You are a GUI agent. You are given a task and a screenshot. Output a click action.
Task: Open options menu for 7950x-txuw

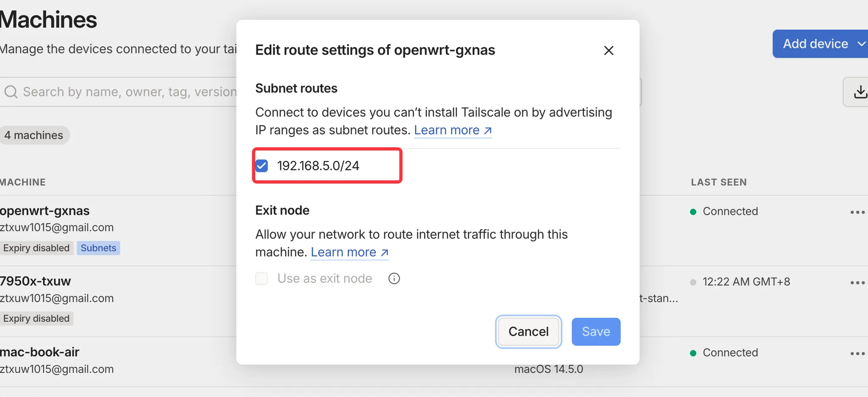(x=857, y=283)
